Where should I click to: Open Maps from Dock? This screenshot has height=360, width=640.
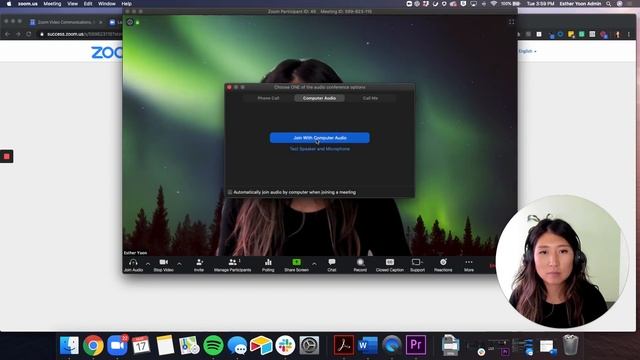tap(189, 345)
